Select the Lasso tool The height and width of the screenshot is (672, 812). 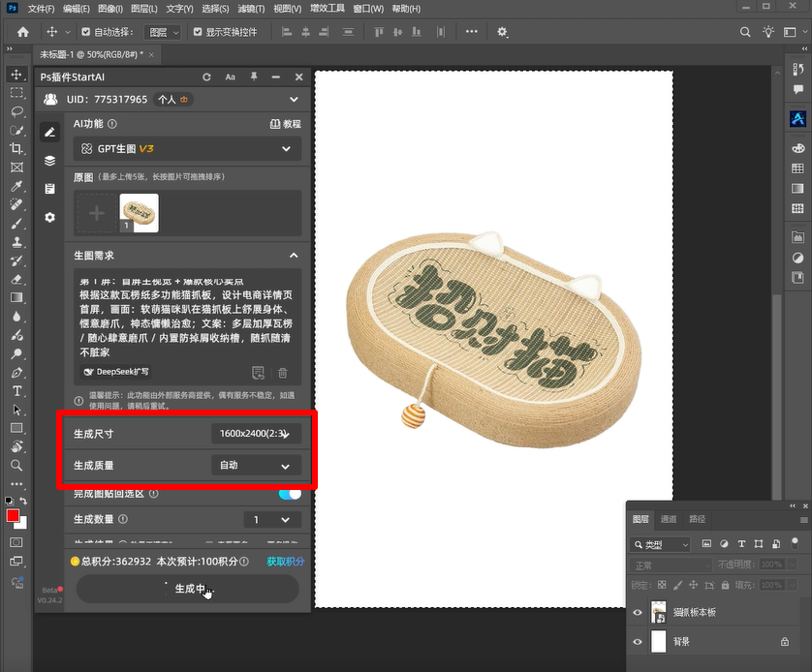click(x=16, y=111)
